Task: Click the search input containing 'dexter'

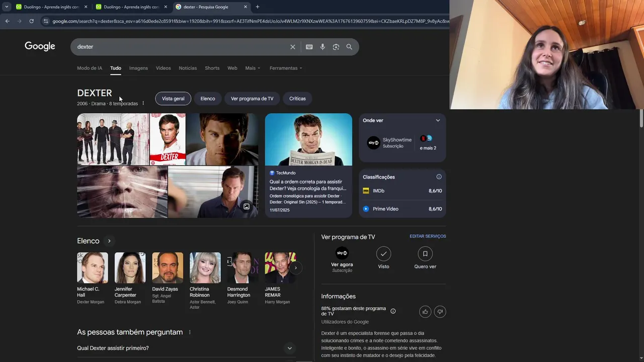Action: (x=181, y=47)
